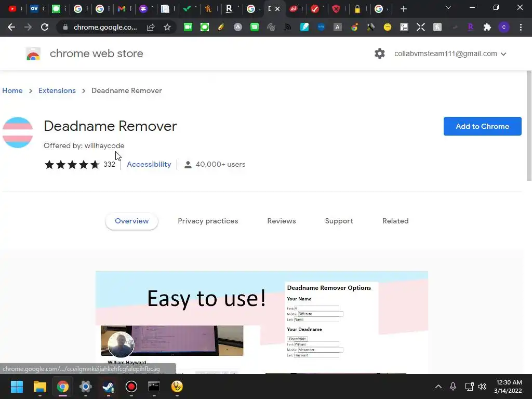
Task: Open the purple C profile avatar
Action: coord(504,27)
